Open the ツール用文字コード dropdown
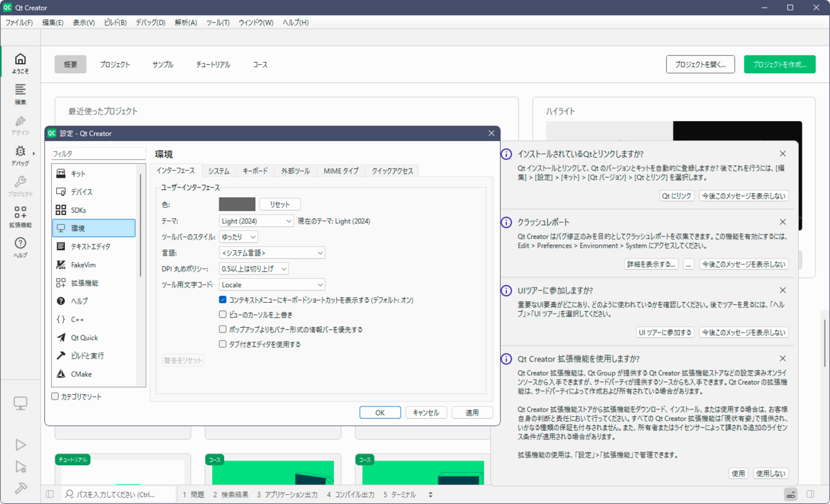The image size is (830, 504). coord(272,284)
